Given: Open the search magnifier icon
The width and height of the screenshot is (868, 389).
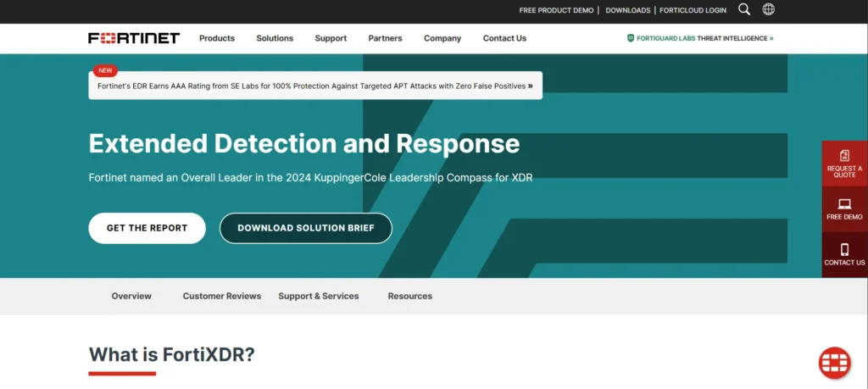Looking at the screenshot, I should [744, 9].
